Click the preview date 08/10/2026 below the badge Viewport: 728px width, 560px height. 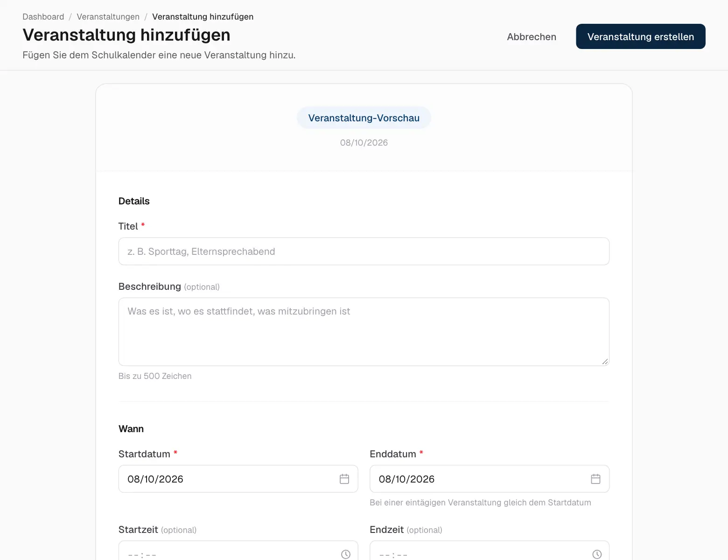coord(364,143)
